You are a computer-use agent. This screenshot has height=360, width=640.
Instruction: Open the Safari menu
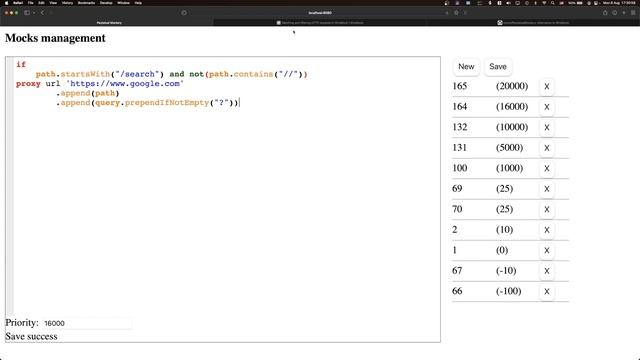pos(18,3)
